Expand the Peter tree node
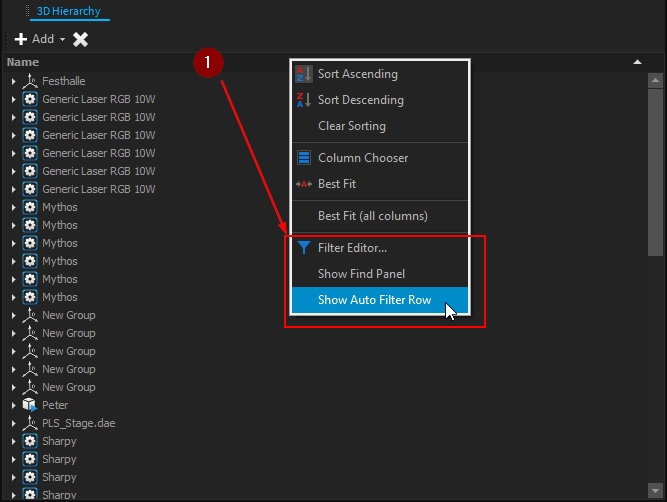 (x=14, y=405)
